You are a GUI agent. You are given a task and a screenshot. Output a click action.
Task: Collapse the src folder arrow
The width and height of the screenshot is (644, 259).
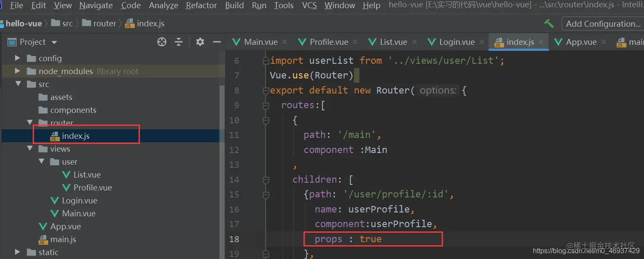pyautogui.click(x=18, y=84)
